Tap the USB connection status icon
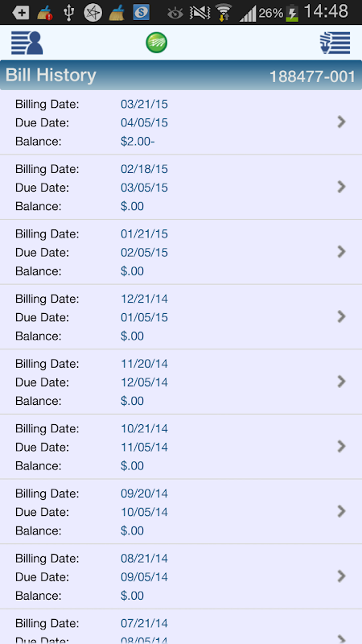Viewport: 362px width, 644px height. (68, 13)
